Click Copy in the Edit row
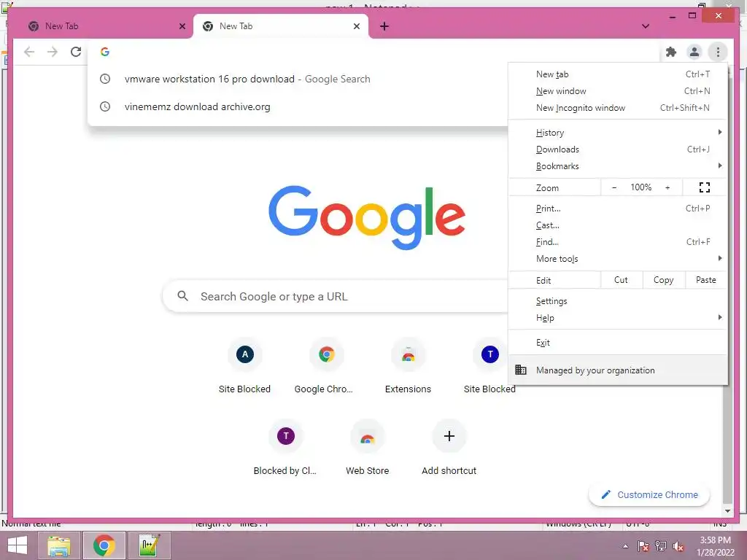The width and height of the screenshot is (747, 560). coord(664,280)
